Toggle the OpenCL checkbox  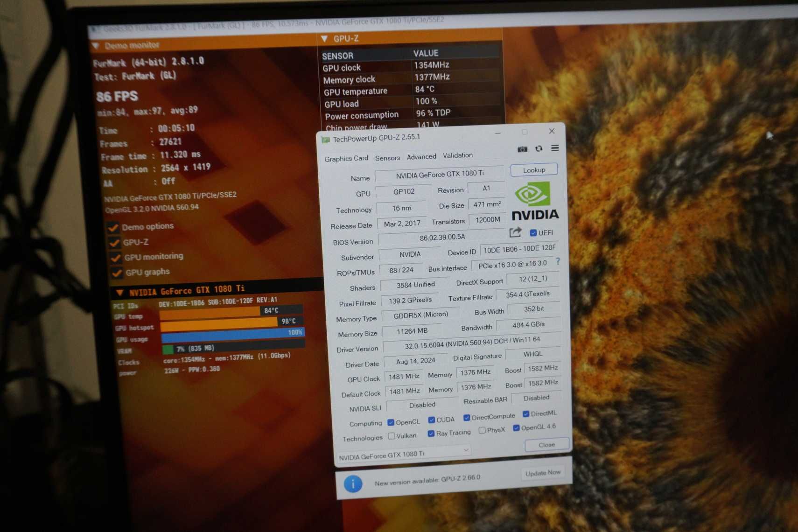click(391, 422)
